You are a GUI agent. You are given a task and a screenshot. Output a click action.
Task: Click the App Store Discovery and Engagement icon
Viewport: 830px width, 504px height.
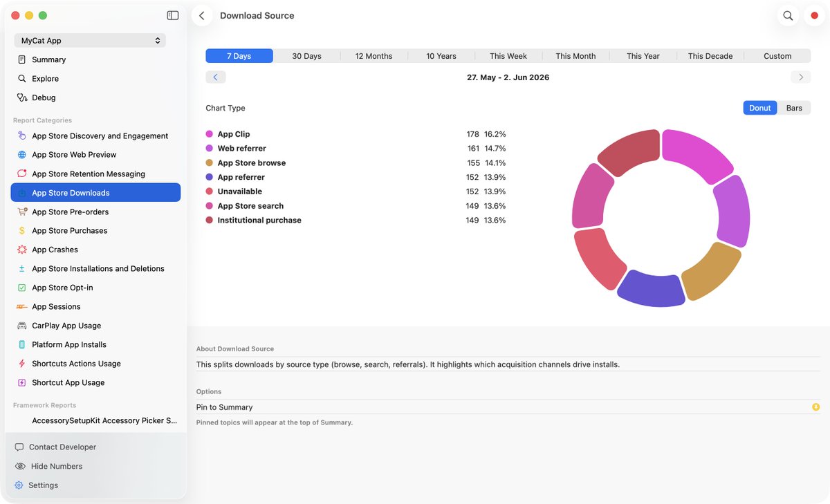coord(22,136)
